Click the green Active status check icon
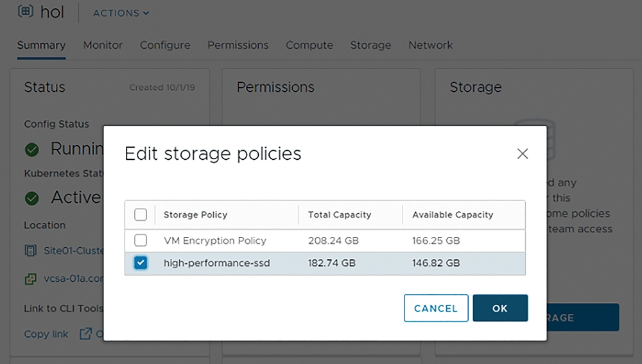This screenshot has height=364, width=642. click(32, 198)
